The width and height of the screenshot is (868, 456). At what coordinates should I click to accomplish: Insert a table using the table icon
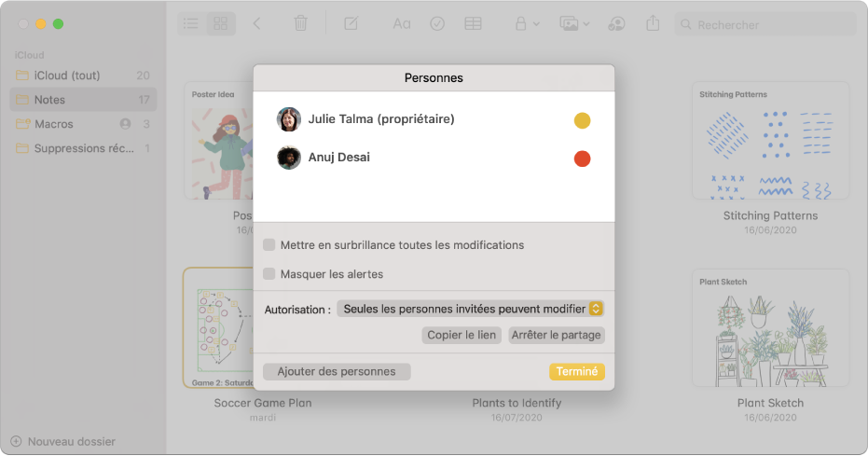click(473, 24)
